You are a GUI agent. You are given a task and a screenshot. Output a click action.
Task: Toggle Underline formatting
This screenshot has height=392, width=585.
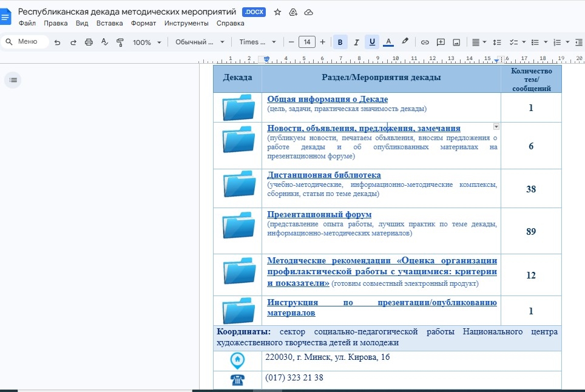pyautogui.click(x=372, y=42)
